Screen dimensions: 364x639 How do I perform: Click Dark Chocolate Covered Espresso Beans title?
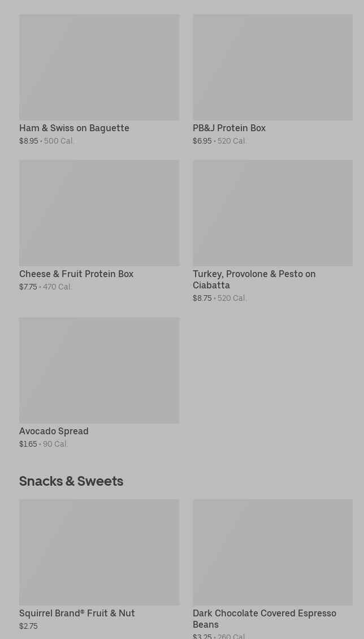coord(264,619)
